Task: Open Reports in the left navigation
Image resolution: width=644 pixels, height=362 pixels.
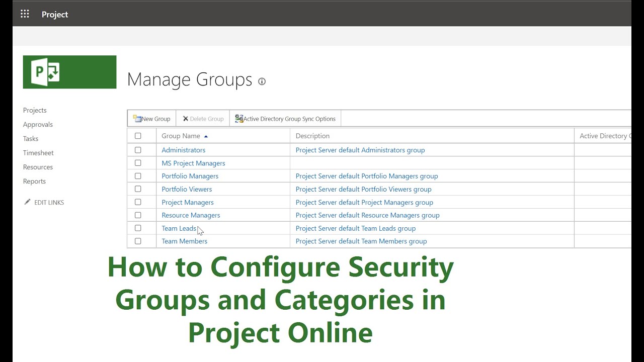Action: point(34,181)
